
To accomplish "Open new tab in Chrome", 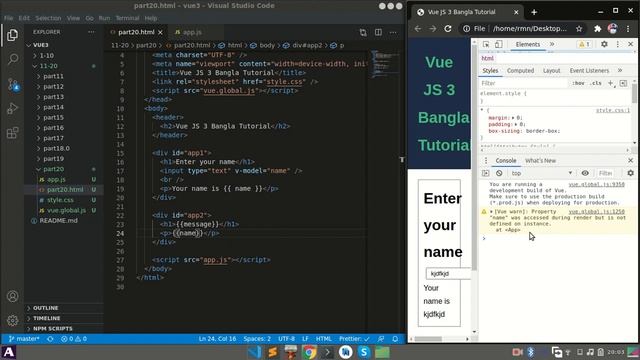I will [x=534, y=12].
